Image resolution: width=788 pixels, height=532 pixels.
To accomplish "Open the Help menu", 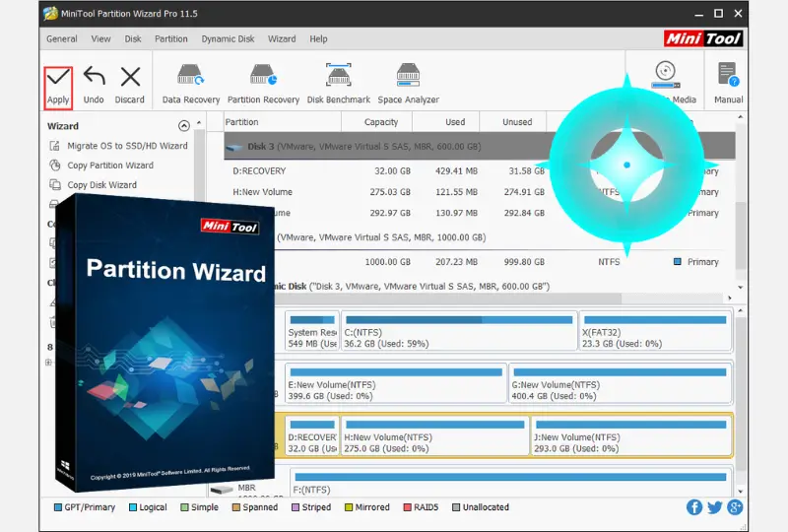I will click(x=318, y=38).
